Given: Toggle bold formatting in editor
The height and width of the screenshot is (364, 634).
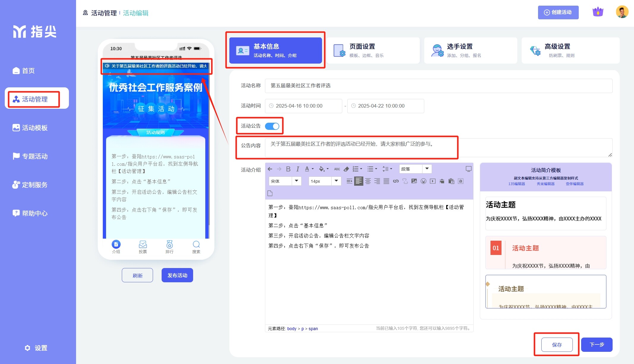Looking at the screenshot, I should (x=288, y=169).
